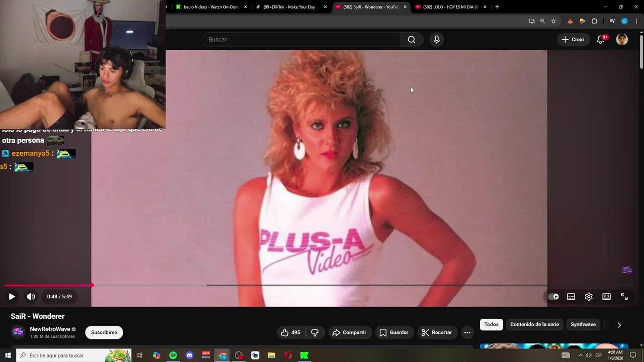The height and width of the screenshot is (362, 644).
Task: Click the thumbnail of the recommended video
Action: [x=554, y=346]
